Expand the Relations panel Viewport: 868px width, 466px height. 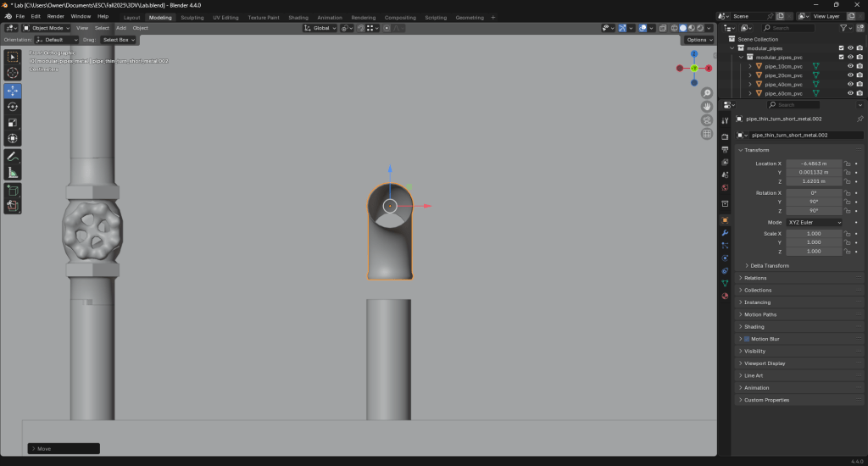tap(755, 278)
